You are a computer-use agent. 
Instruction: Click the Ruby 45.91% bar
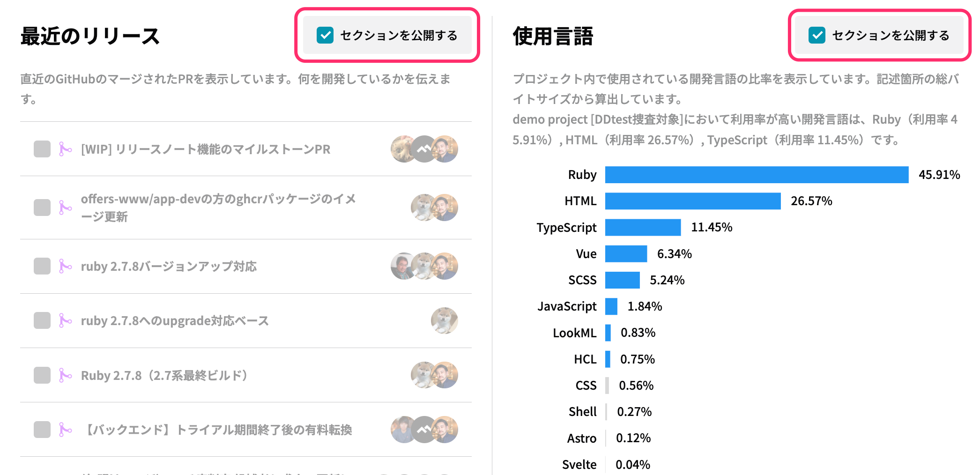click(x=757, y=175)
